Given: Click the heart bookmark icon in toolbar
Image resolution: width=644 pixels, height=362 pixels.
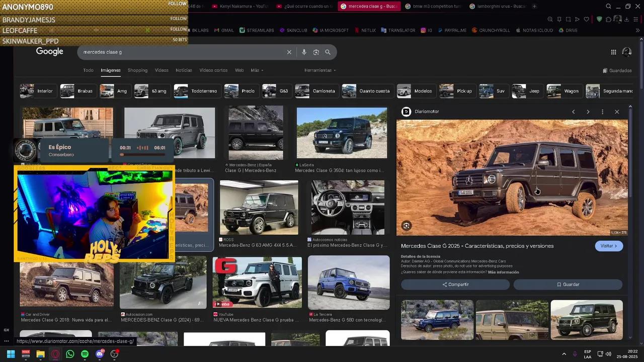Looking at the screenshot, I should tap(586, 20).
